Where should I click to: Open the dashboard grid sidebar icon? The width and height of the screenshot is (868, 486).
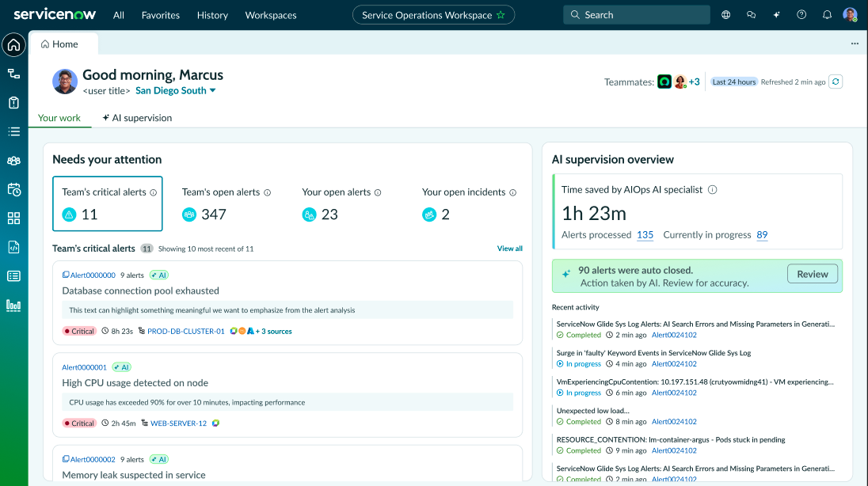(13, 218)
